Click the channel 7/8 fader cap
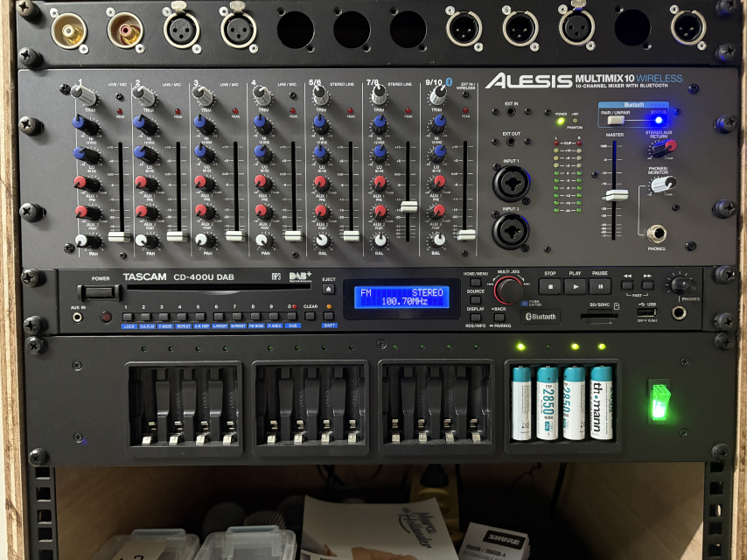This screenshot has width=747, height=560. coord(408,206)
